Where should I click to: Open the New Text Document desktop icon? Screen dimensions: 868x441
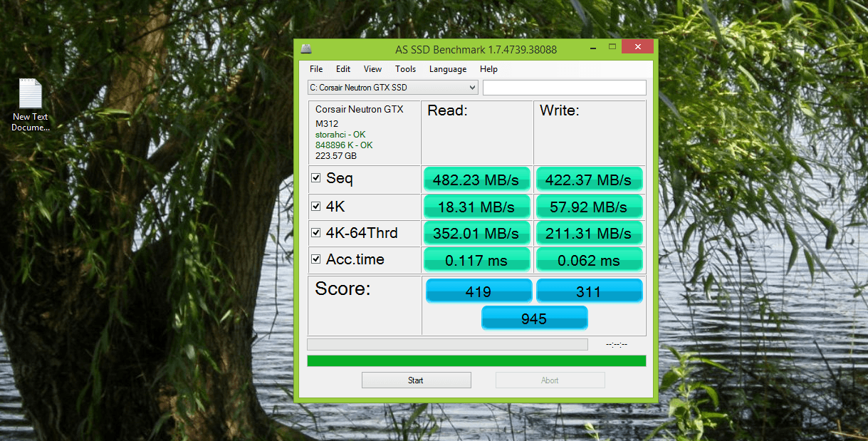tap(31, 105)
